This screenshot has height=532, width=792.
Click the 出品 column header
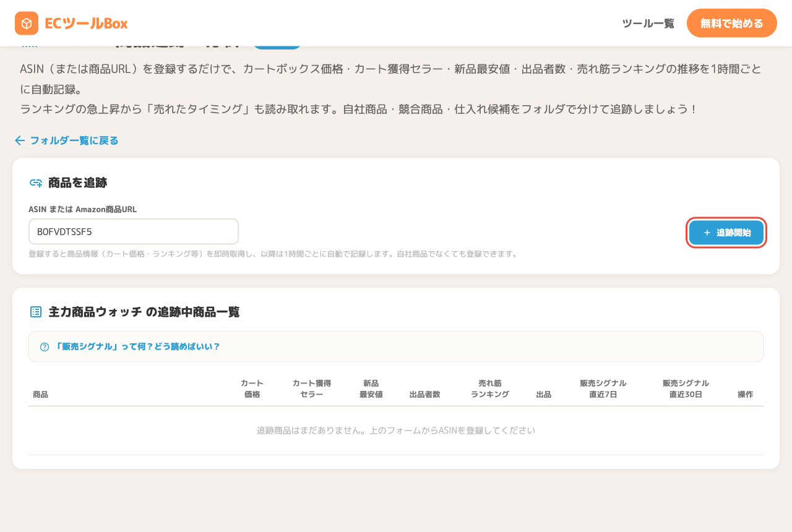point(544,394)
